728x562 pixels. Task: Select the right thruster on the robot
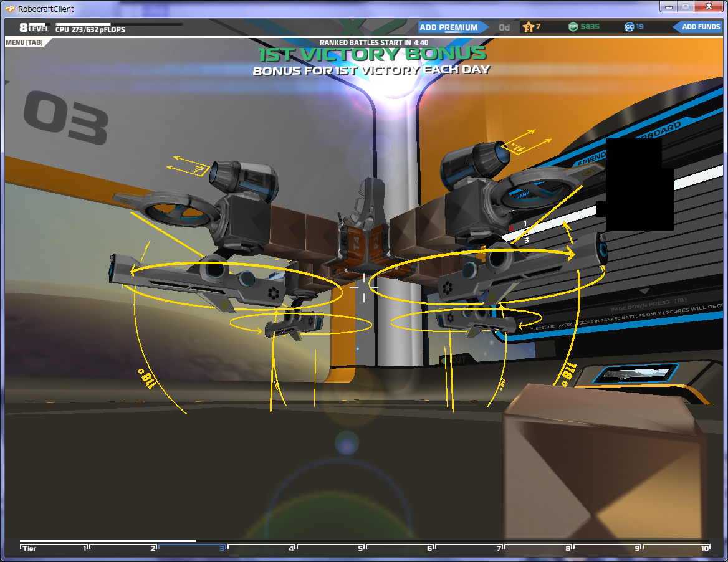pyautogui.click(x=474, y=163)
